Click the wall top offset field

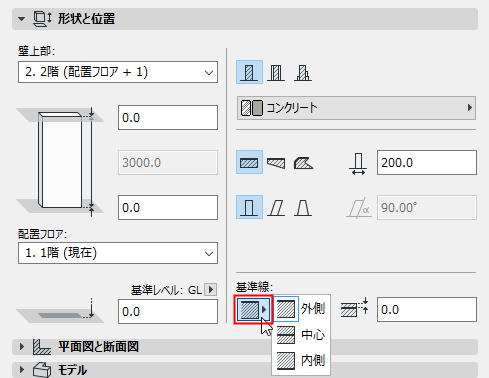point(168,118)
